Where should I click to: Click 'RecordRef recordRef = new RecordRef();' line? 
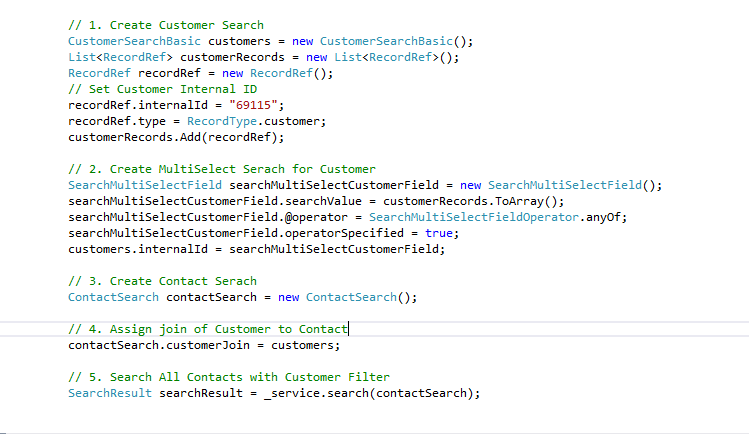click(x=201, y=74)
